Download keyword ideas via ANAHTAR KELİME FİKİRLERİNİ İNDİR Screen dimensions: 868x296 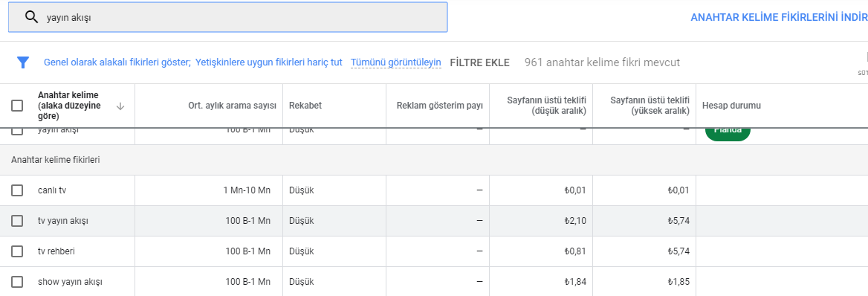779,17
